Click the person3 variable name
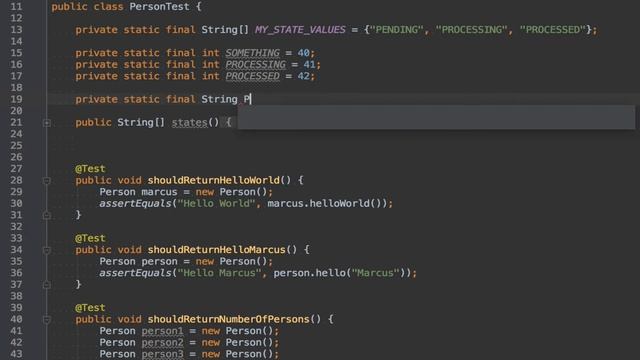 pyautogui.click(x=162, y=353)
